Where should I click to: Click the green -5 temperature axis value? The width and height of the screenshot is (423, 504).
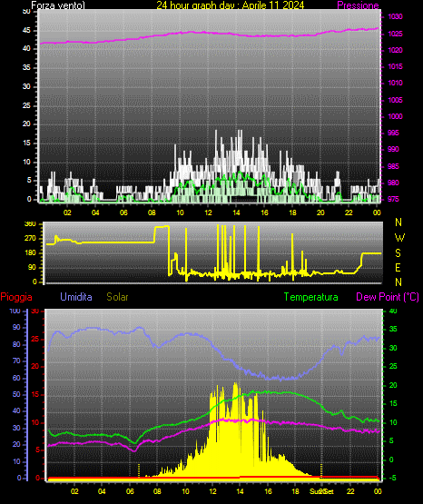coord(393,478)
